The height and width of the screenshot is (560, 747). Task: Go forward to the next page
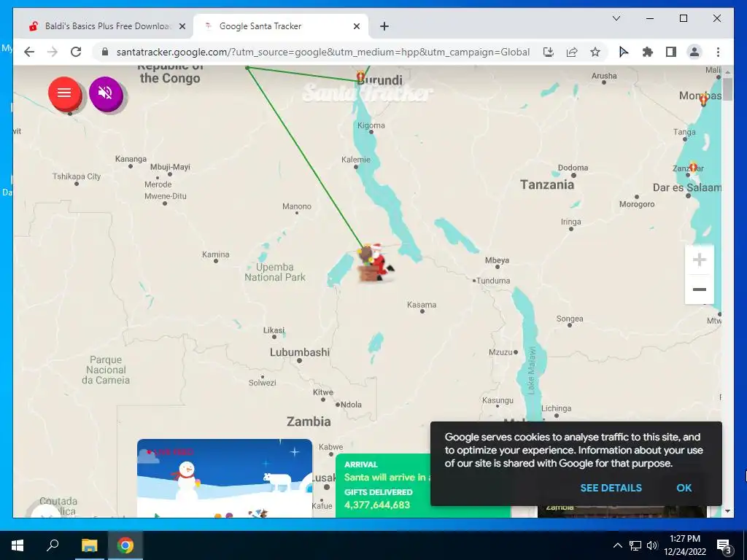pyautogui.click(x=53, y=52)
